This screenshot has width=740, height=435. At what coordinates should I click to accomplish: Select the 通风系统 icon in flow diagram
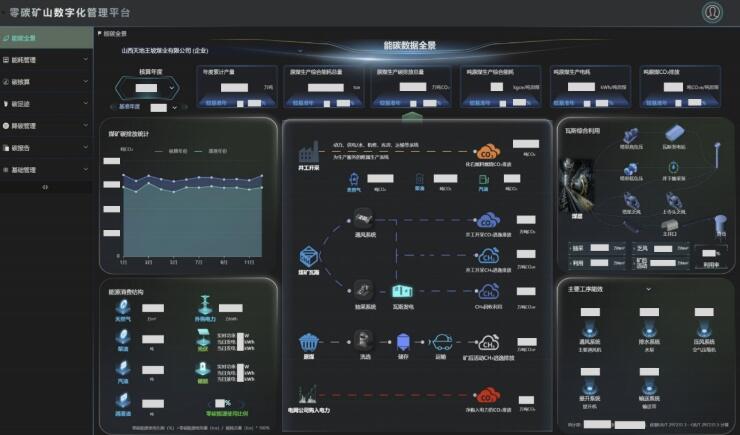coord(363,217)
